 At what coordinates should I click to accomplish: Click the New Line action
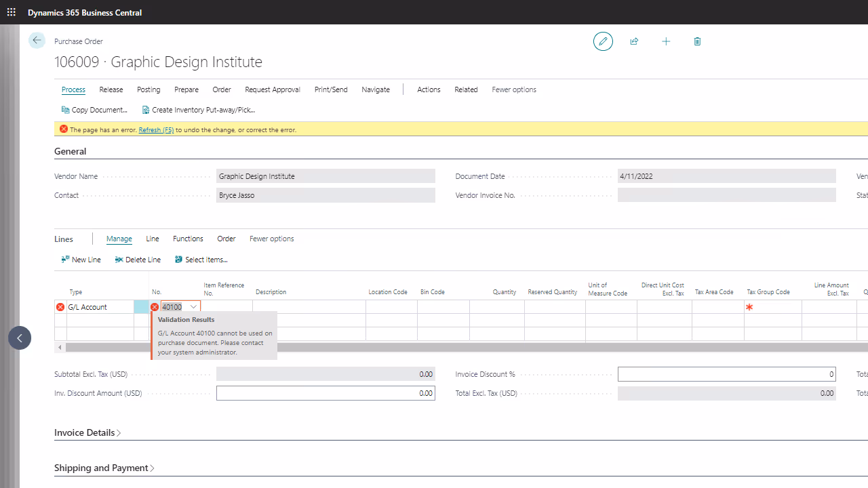pos(81,260)
